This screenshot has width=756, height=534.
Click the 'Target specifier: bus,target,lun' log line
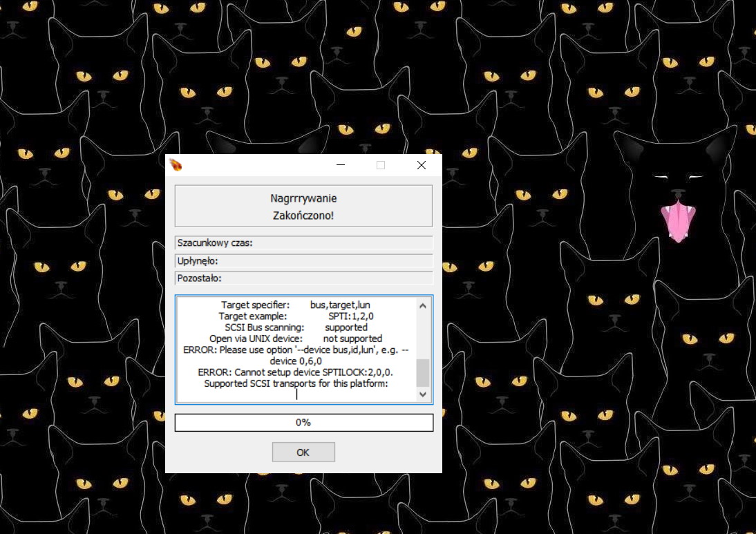point(296,305)
